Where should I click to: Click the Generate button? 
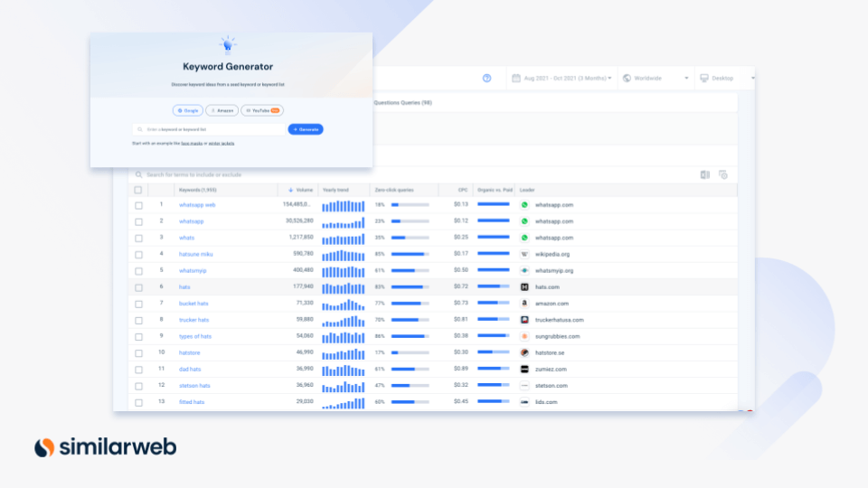306,129
